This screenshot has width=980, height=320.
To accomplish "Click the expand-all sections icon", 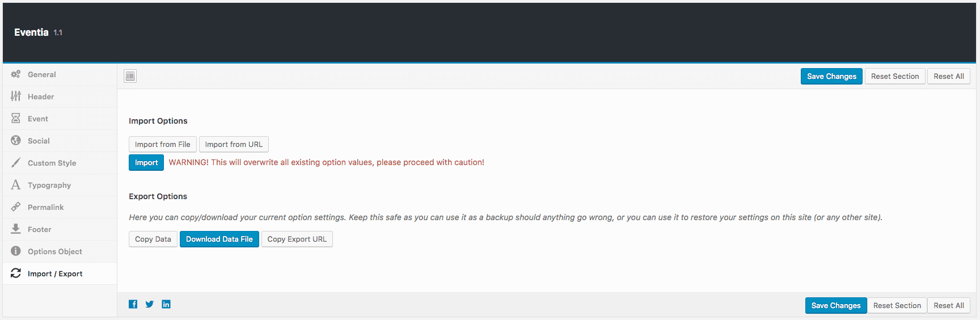I will coord(130,76).
